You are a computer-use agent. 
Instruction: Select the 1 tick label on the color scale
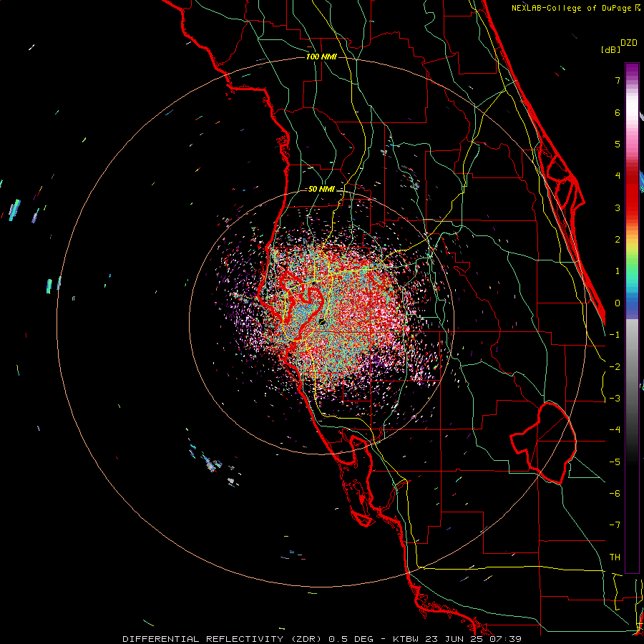pos(618,271)
